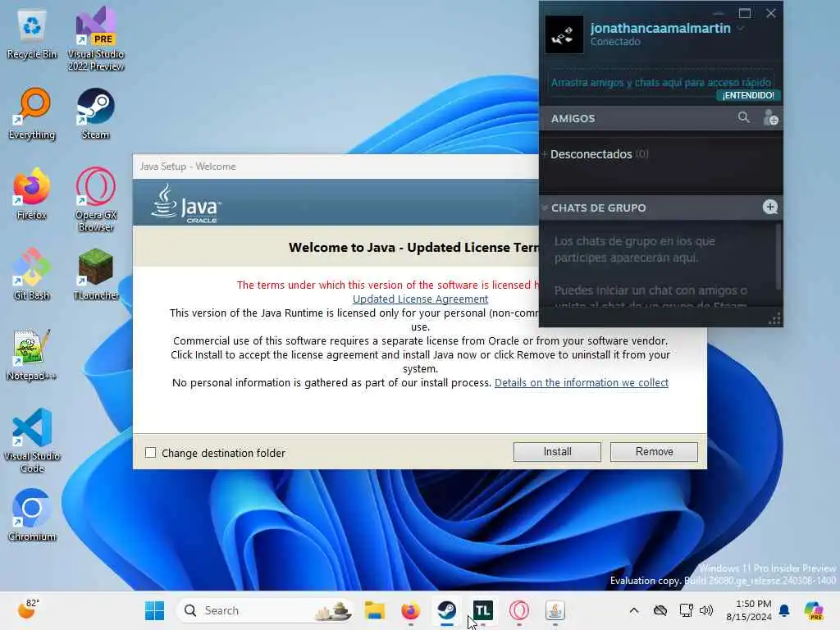Click Install in Java Setup
Image resolution: width=840 pixels, height=630 pixels.
pos(557,452)
